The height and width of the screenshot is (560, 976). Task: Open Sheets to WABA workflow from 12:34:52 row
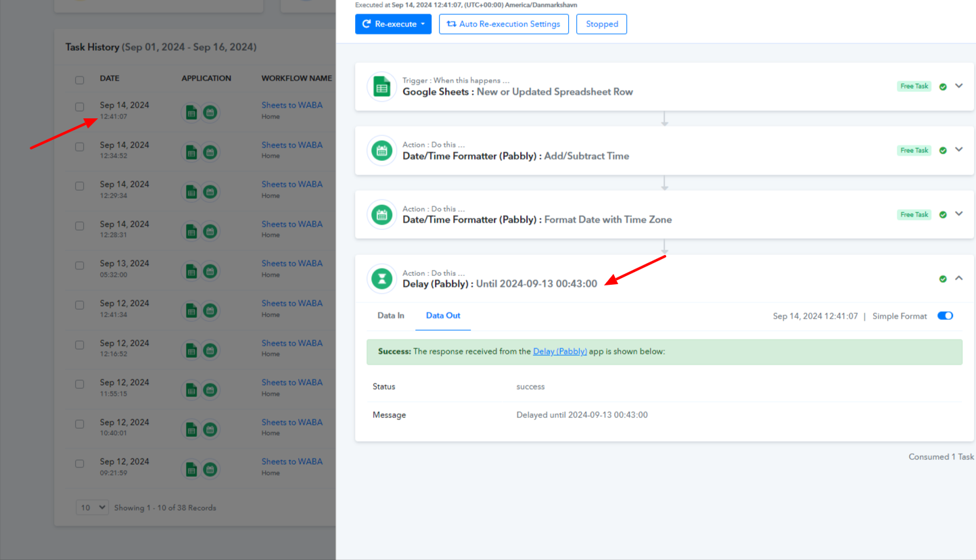292,145
